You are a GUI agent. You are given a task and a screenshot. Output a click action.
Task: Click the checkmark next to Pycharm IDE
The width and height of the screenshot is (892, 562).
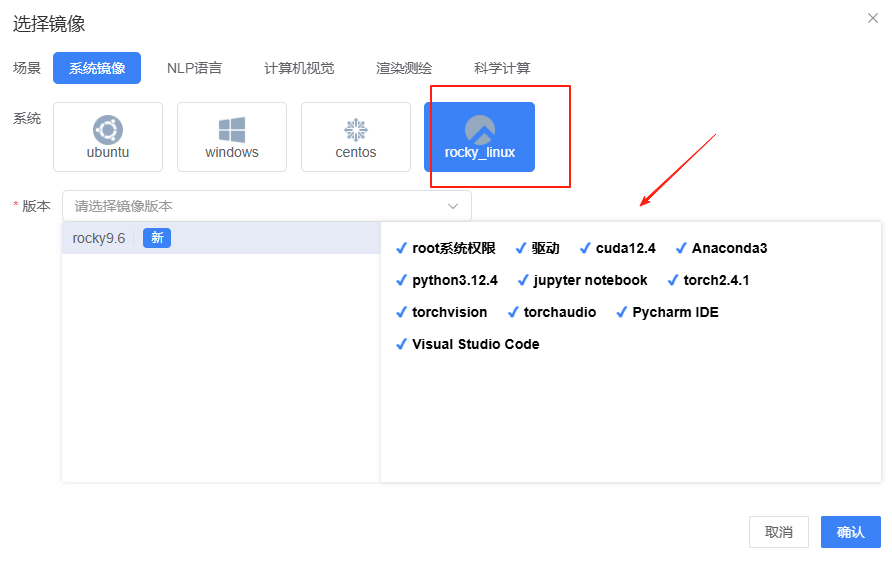click(x=621, y=312)
